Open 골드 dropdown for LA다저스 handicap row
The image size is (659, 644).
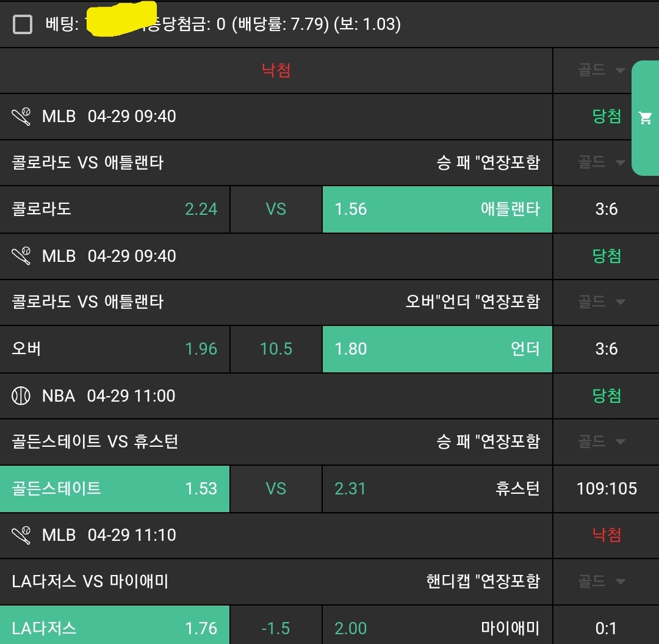(602, 581)
